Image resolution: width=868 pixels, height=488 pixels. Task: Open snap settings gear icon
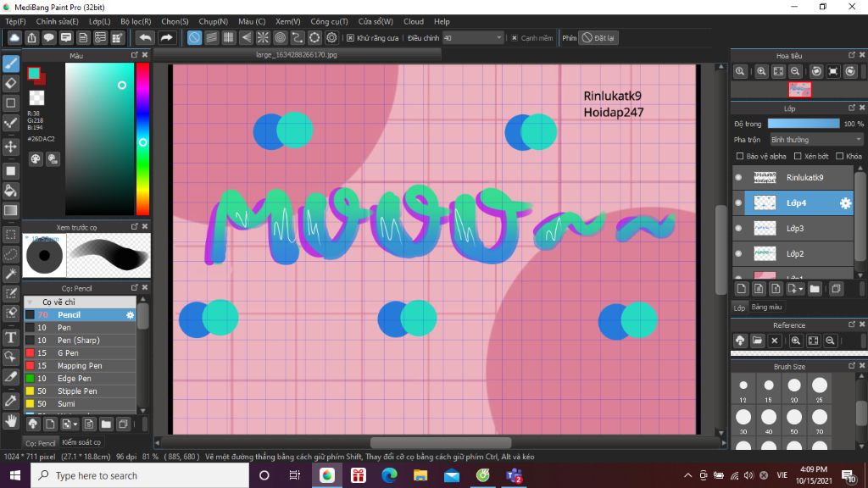tap(331, 37)
